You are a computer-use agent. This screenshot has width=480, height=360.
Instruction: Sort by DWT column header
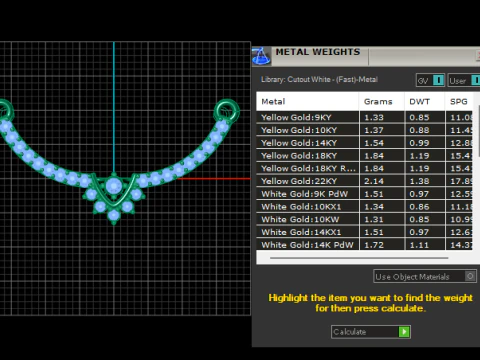tap(425, 101)
